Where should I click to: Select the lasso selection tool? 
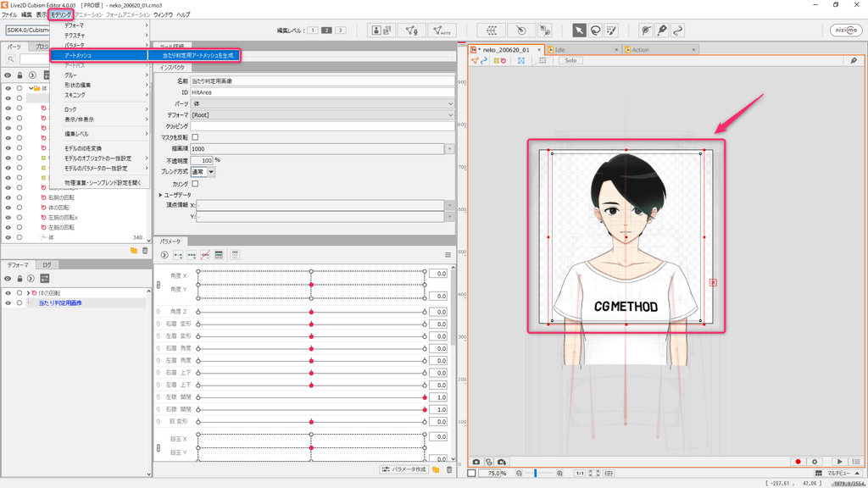(x=596, y=30)
